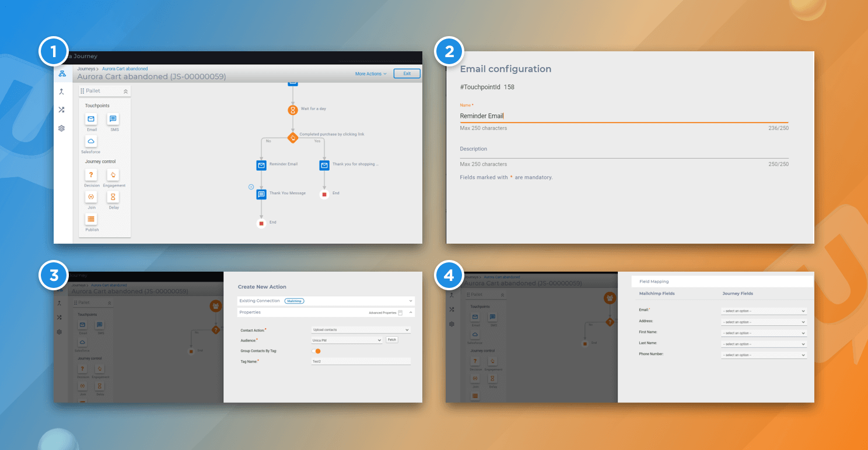
Task: Click the Salesforce touchpoint icon
Action: pos(91,141)
